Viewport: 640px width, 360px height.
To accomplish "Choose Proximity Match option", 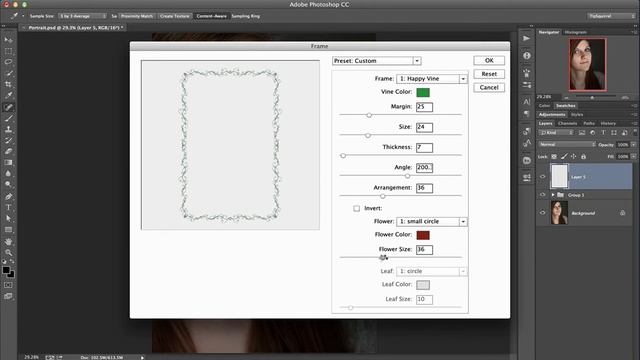I will click(x=137, y=16).
